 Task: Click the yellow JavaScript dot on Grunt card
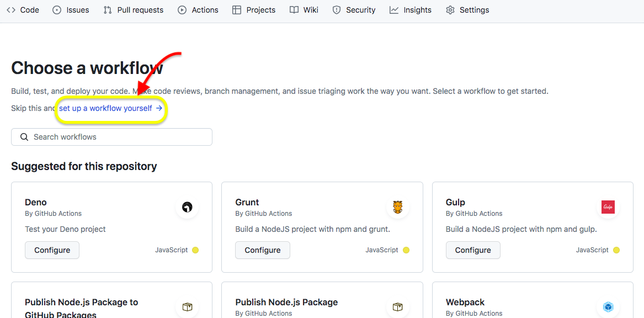(x=406, y=250)
